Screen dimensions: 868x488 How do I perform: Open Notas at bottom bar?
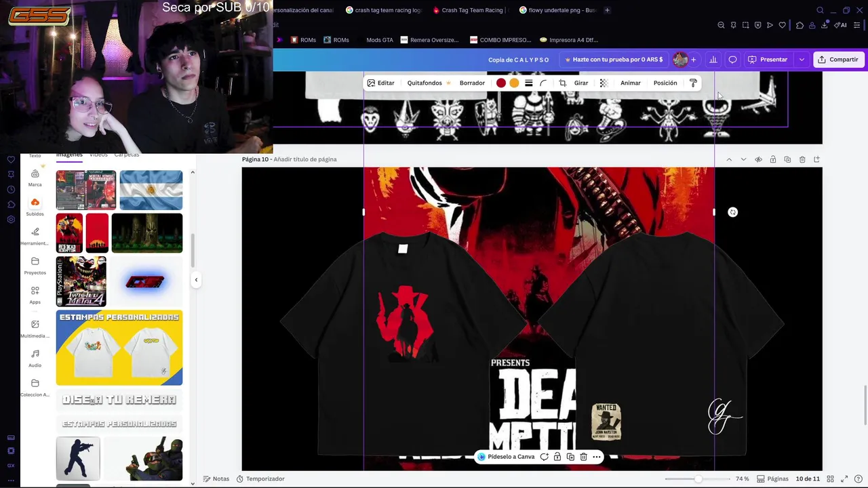(x=216, y=479)
